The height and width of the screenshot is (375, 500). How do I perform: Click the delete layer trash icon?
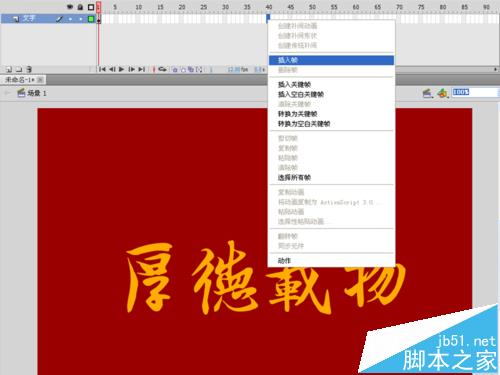pos(29,69)
